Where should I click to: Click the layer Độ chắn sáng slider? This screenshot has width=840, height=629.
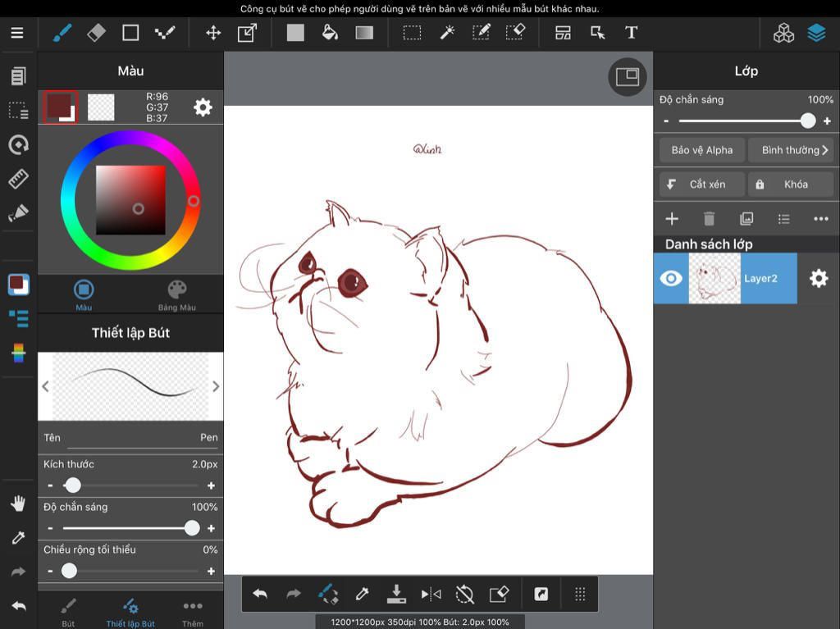click(x=746, y=121)
